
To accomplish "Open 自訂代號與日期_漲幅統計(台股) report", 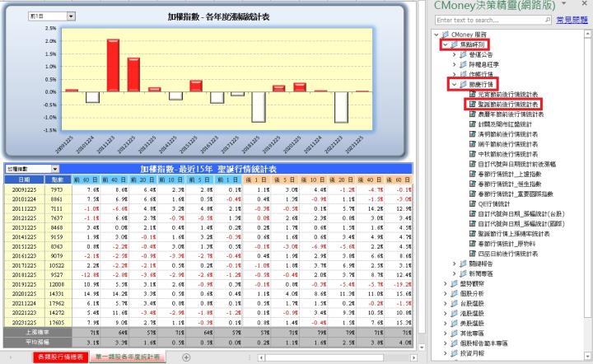I will click(521, 214).
